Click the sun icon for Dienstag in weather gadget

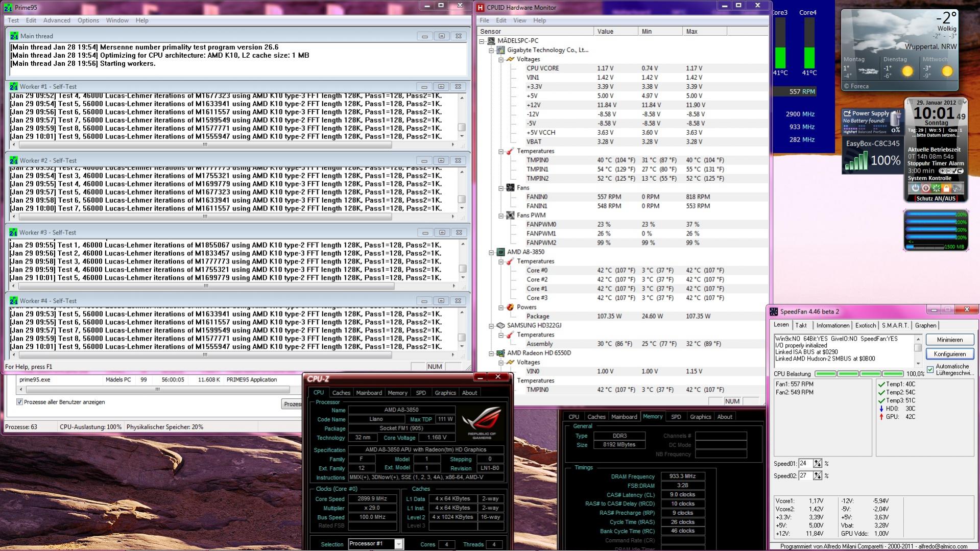tap(907, 71)
